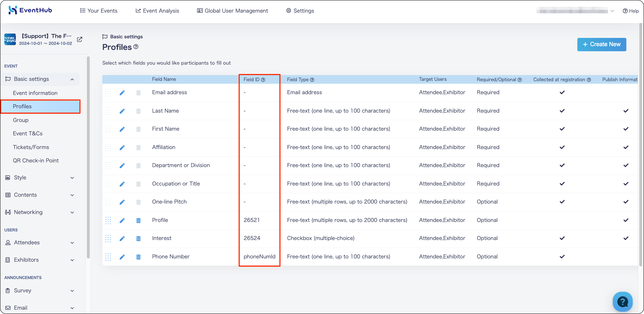The height and width of the screenshot is (314, 644).
Task: Click drag handle of Interest row
Action: tap(108, 239)
